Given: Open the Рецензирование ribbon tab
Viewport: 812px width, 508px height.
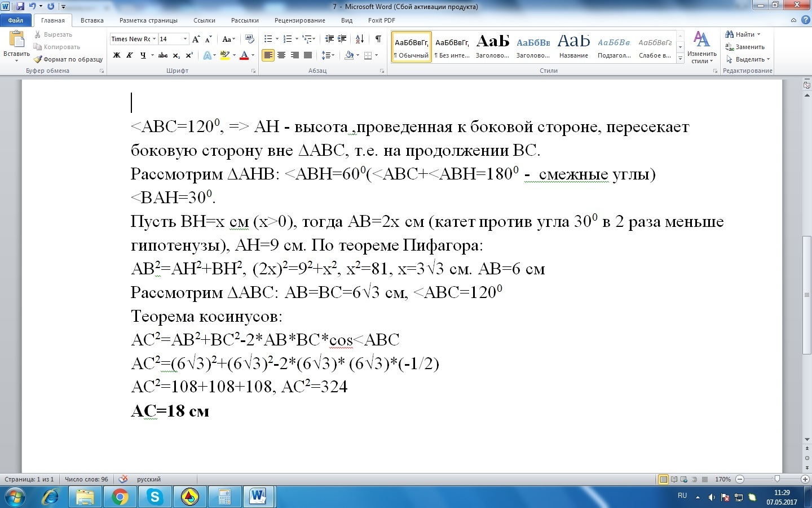Looking at the screenshot, I should click(299, 20).
